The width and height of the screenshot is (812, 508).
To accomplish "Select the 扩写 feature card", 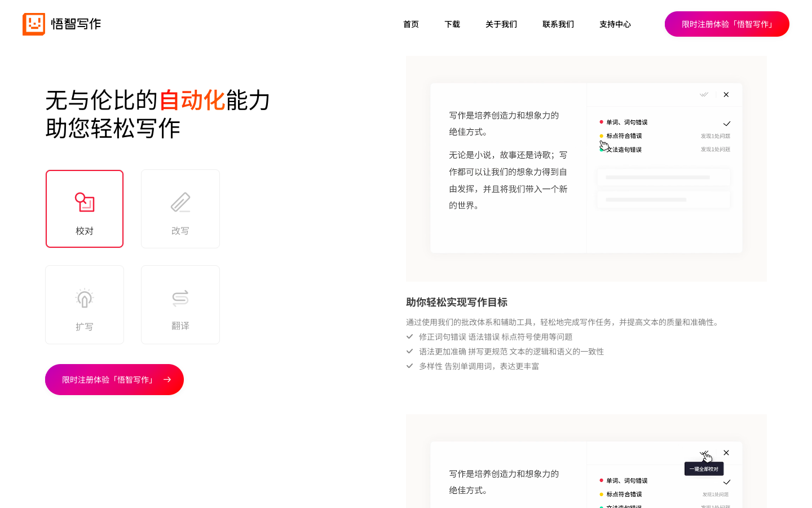I will 85,305.
